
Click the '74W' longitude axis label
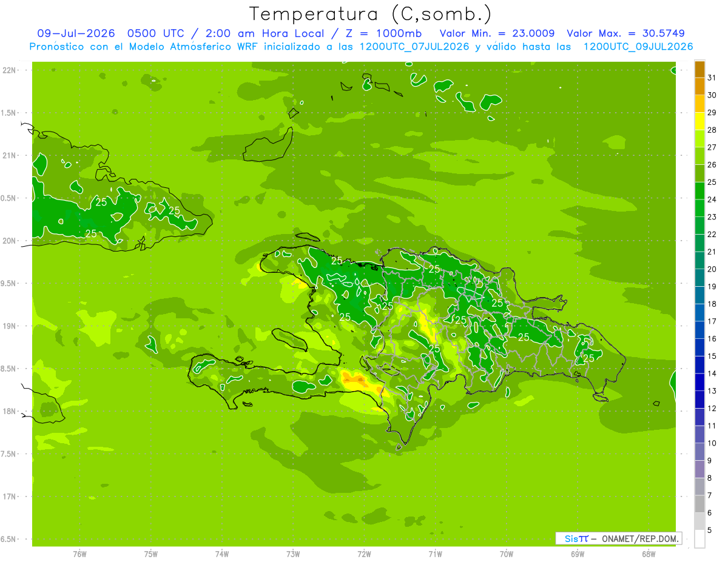222,554
